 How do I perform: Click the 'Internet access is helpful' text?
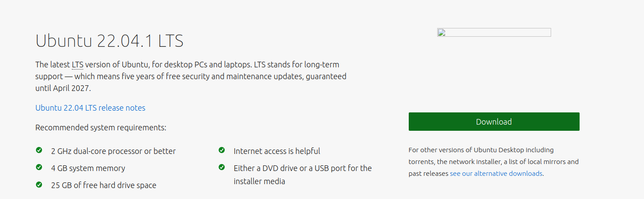277,151
